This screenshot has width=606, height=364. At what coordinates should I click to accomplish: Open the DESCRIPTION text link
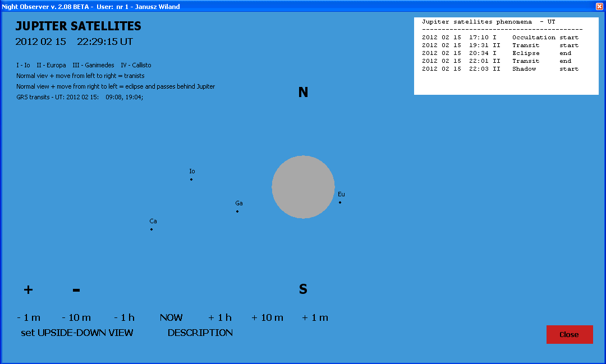coord(200,333)
